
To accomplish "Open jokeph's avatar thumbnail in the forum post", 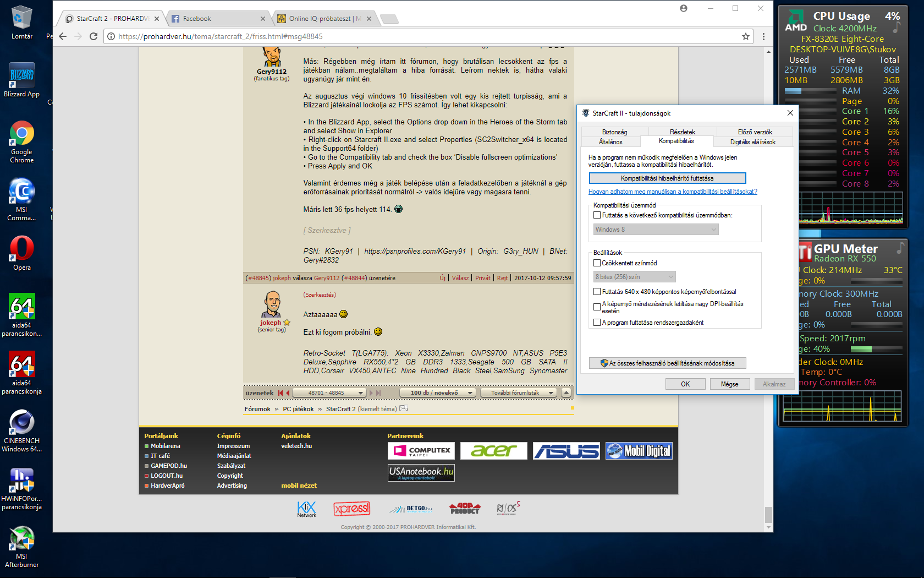I will [x=272, y=304].
